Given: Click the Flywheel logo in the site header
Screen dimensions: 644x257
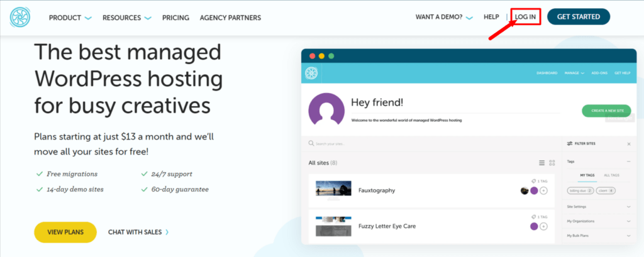Looking at the screenshot, I should 19,17.
